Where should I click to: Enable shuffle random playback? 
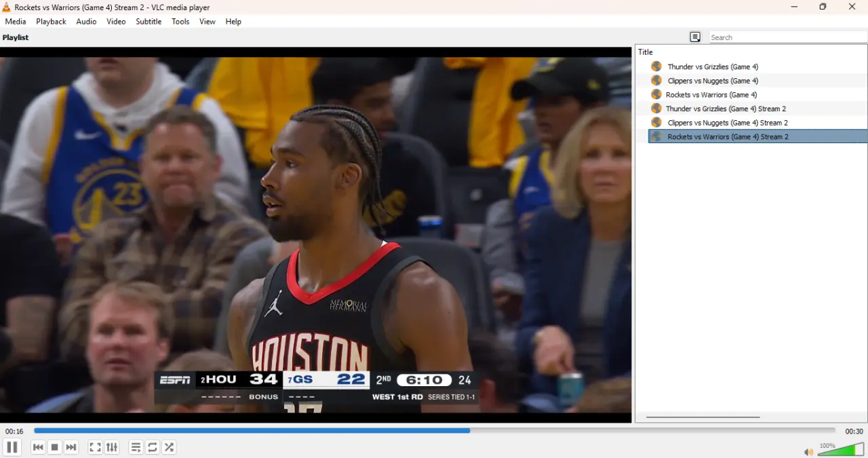170,447
